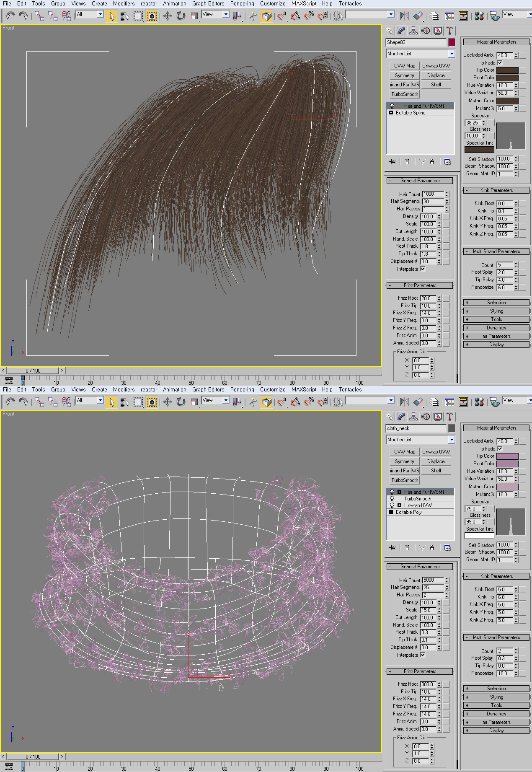
Task: Choose Select and Move tool in upper toolbar
Action: 167,16
